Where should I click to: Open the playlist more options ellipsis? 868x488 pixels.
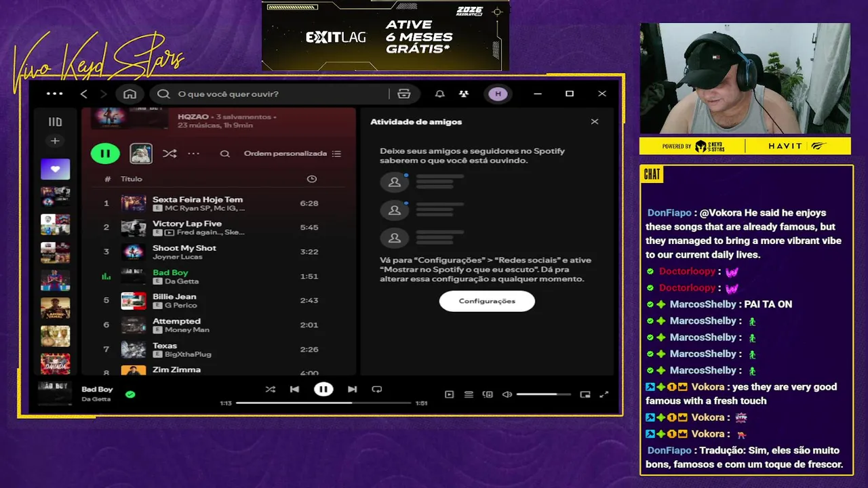coord(193,154)
